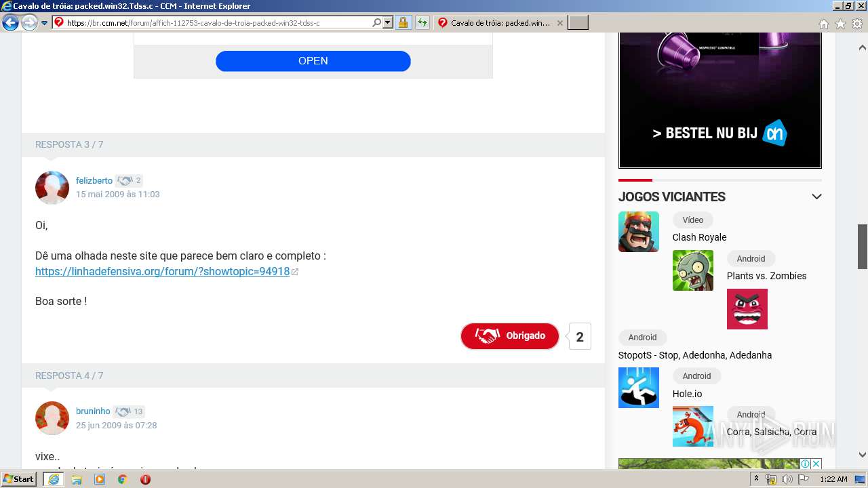Open the 'Corra, Salsicha, Corra' sausage icon
Image resolution: width=868 pixels, height=488 pixels.
coord(693,426)
